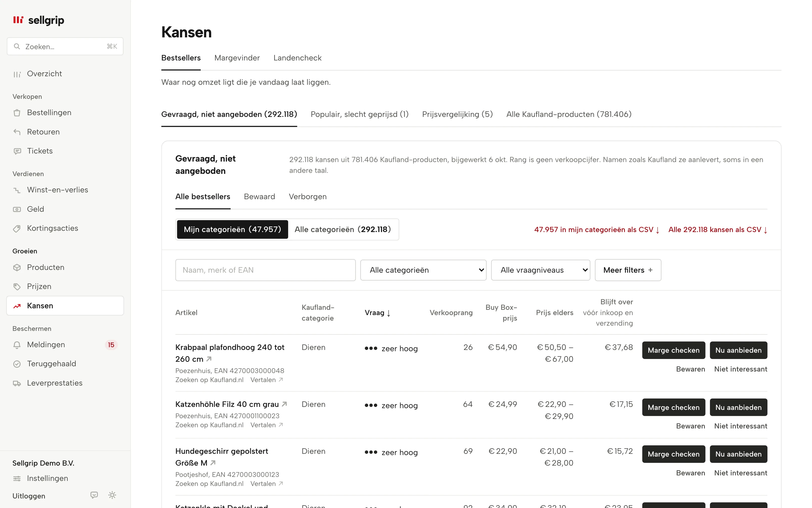This screenshot has height=508, width=812.
Task: Click the Tickets chat icon
Action: point(17,151)
